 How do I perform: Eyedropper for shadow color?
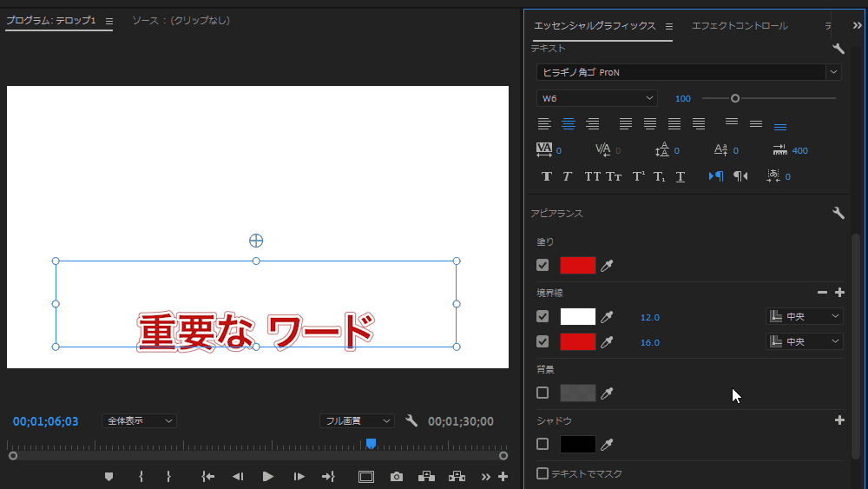(x=607, y=444)
